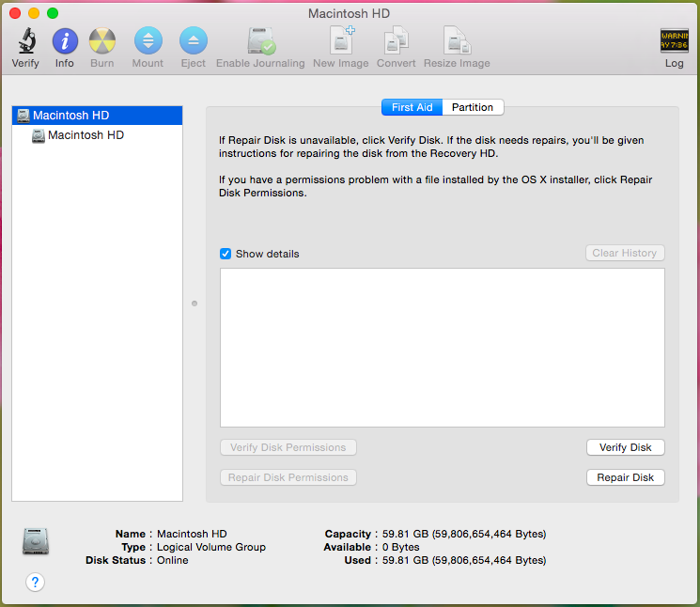Click the Eject toolbar icon
The width and height of the screenshot is (700, 607).
coord(194,40)
